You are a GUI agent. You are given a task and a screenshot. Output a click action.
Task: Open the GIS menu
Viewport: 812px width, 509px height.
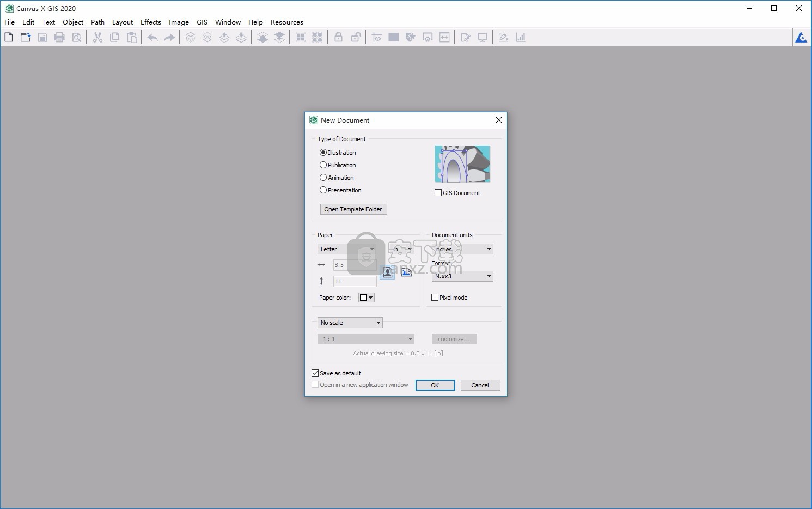click(202, 22)
